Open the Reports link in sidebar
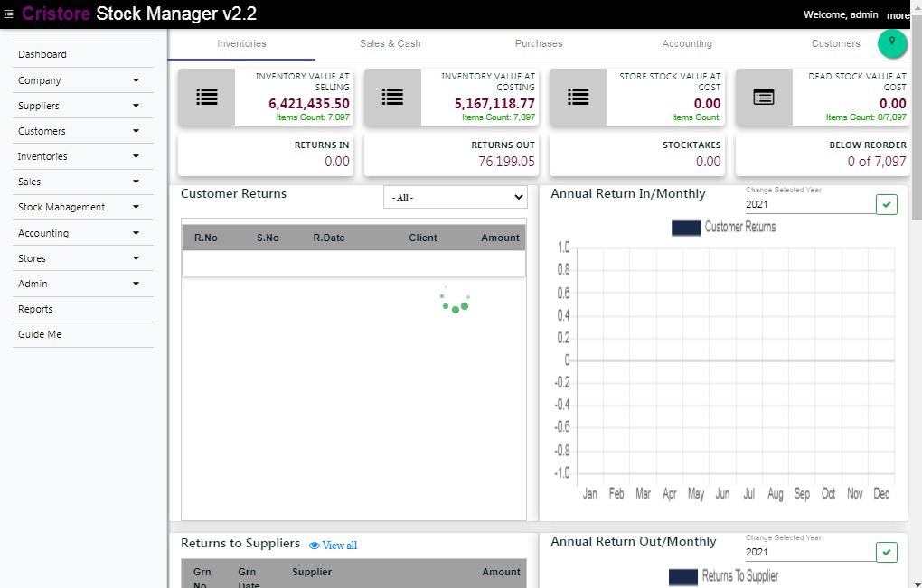 (35, 309)
